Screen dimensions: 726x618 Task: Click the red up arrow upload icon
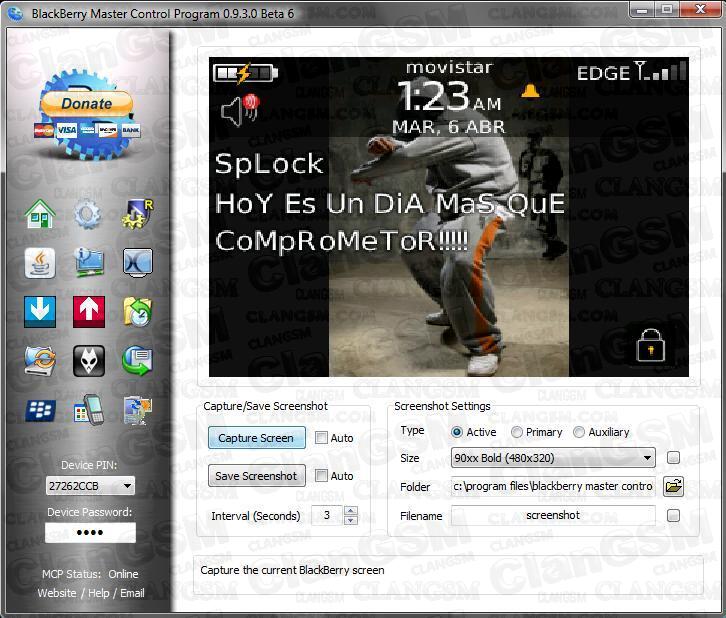point(89,312)
